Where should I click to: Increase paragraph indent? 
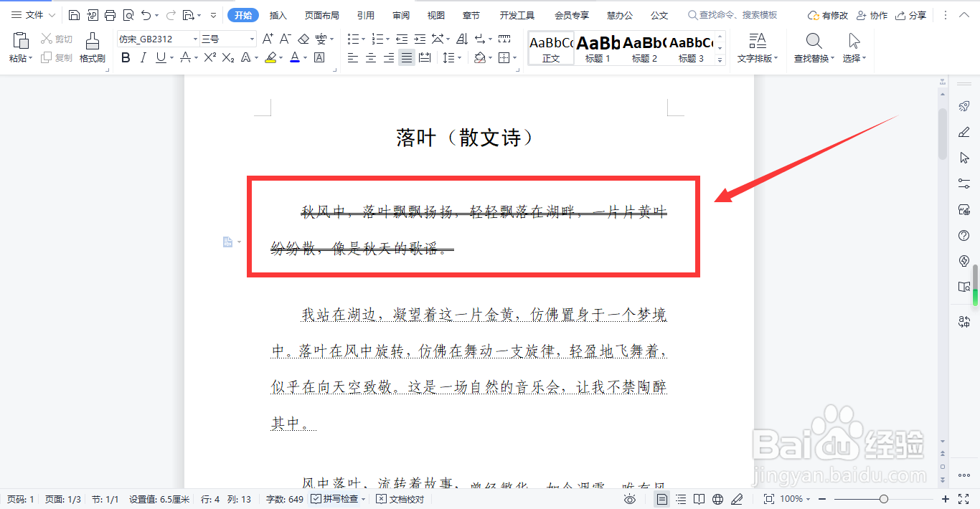(x=419, y=39)
